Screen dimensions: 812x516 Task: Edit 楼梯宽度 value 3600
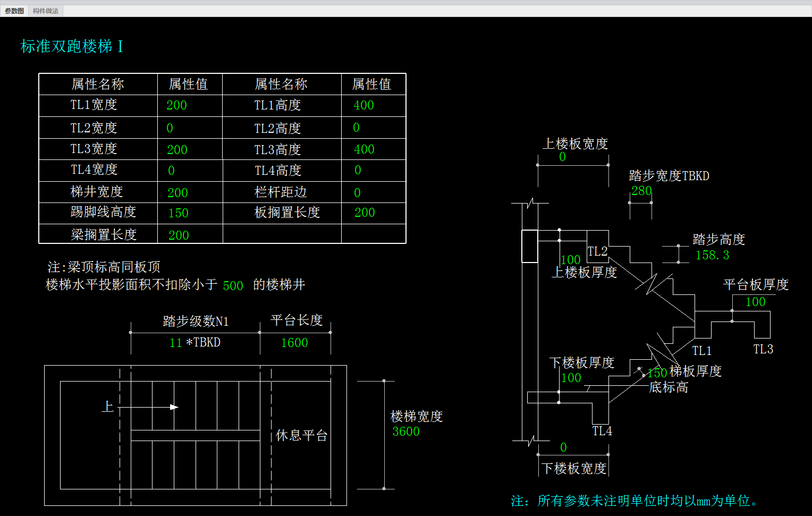tap(406, 432)
